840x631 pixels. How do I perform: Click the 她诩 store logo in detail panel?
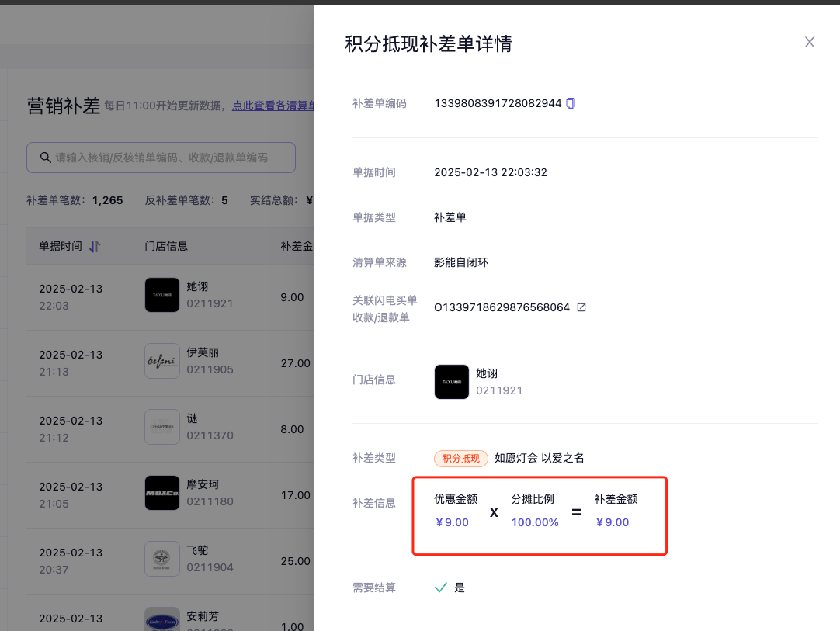pos(451,382)
